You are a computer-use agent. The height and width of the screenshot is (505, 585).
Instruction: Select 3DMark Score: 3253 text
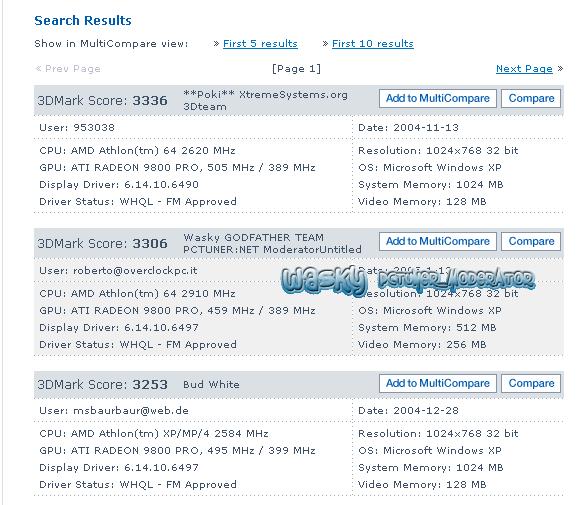[x=102, y=385]
